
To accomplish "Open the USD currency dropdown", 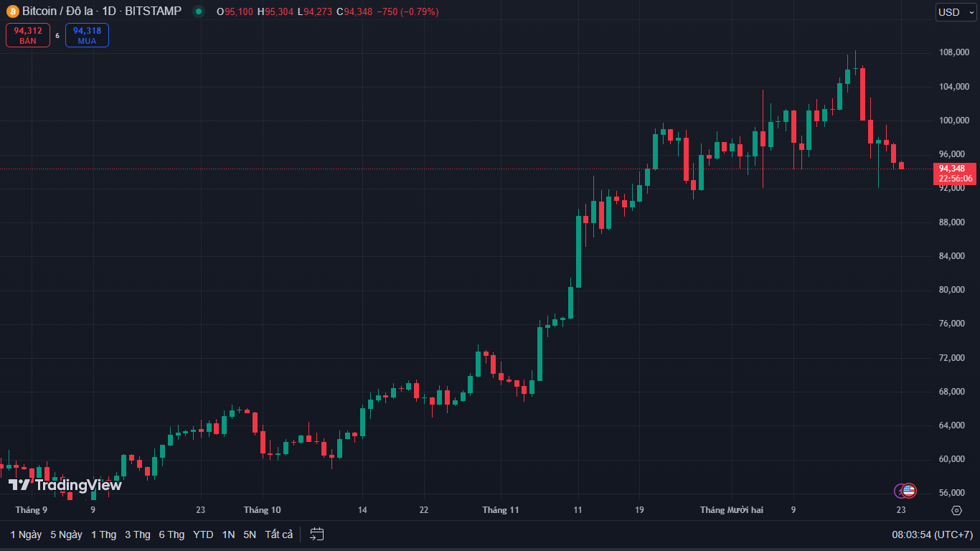I will [956, 11].
